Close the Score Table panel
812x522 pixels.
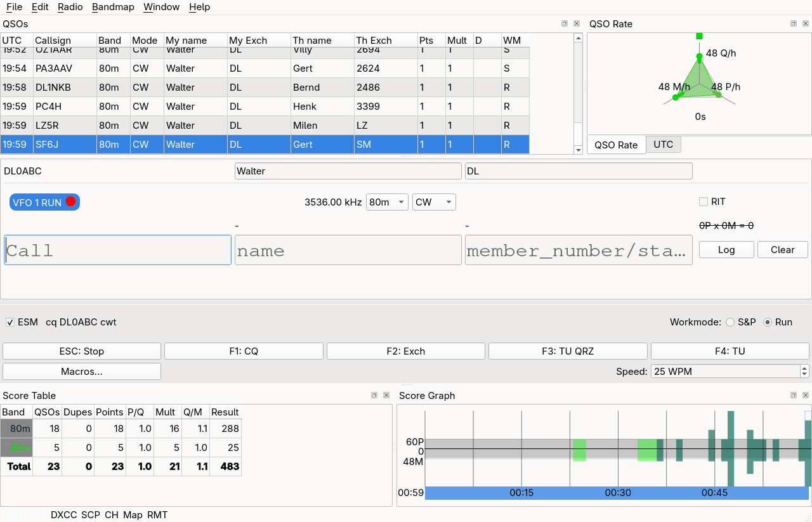click(x=386, y=395)
